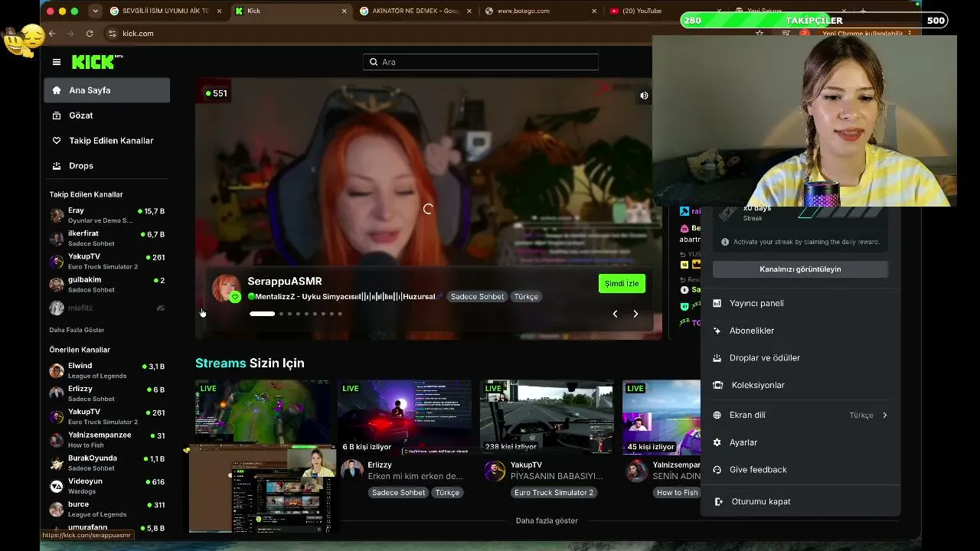Click the Yayıncı paneli chart icon

pyautogui.click(x=717, y=303)
